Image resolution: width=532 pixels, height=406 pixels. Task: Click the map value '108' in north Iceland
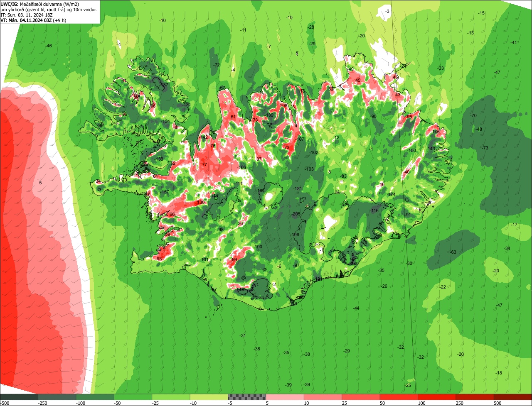284,105
